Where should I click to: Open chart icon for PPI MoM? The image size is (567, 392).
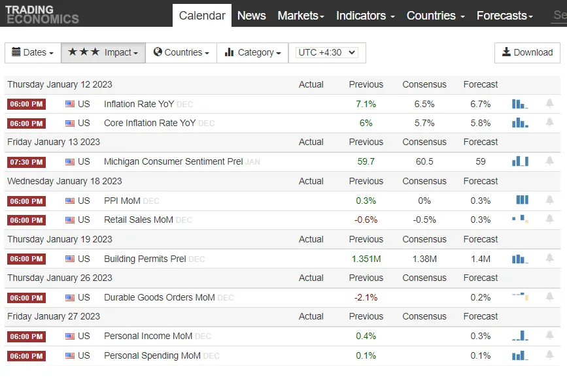click(x=522, y=200)
